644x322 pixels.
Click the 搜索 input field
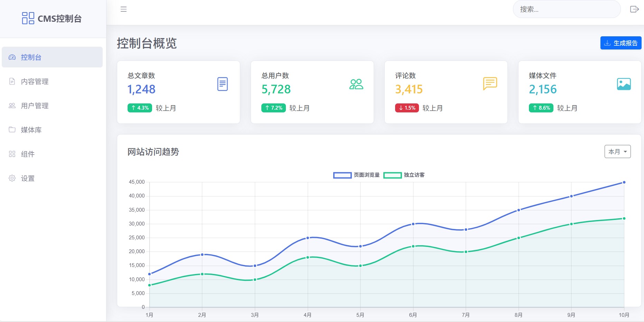(x=566, y=9)
